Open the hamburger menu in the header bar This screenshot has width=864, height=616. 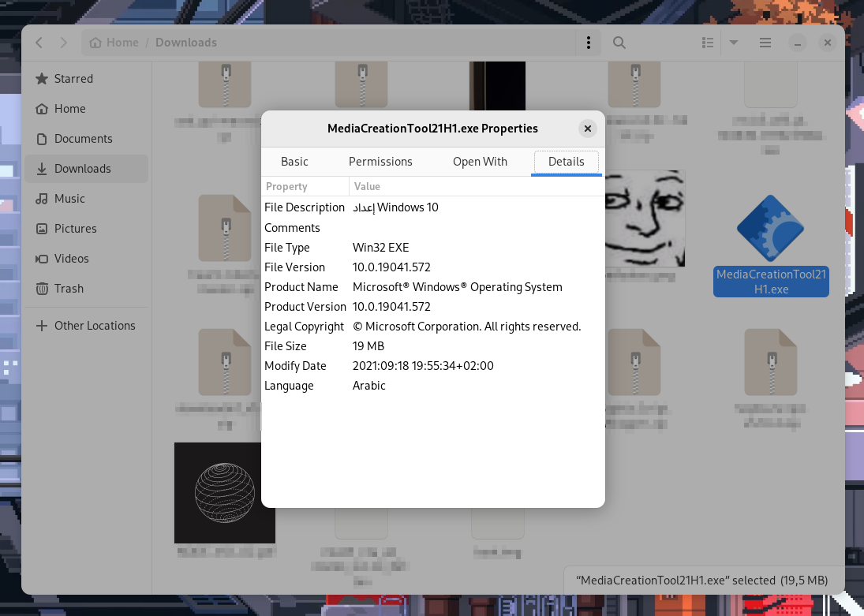(765, 43)
